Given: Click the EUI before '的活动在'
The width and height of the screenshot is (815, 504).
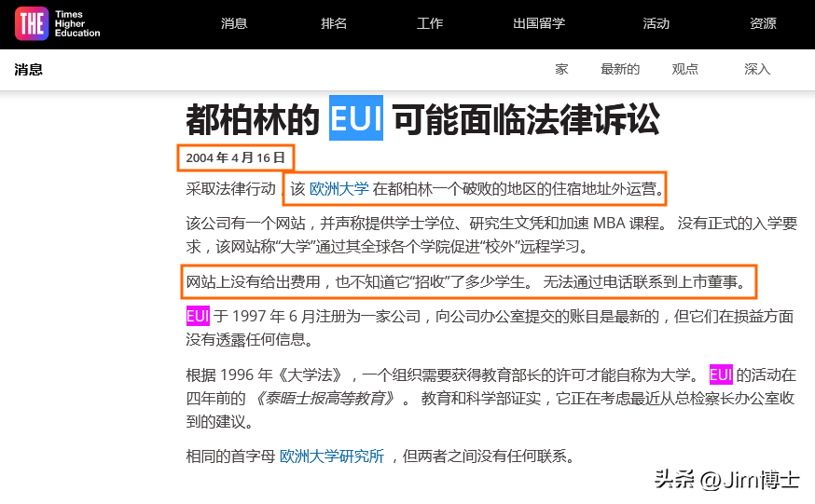Looking at the screenshot, I should [721, 375].
